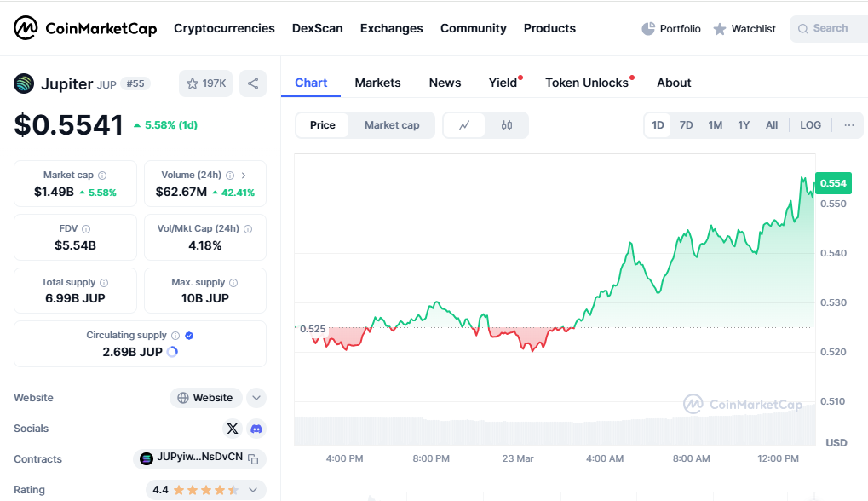
Task: Open the Discord social link
Action: click(256, 429)
